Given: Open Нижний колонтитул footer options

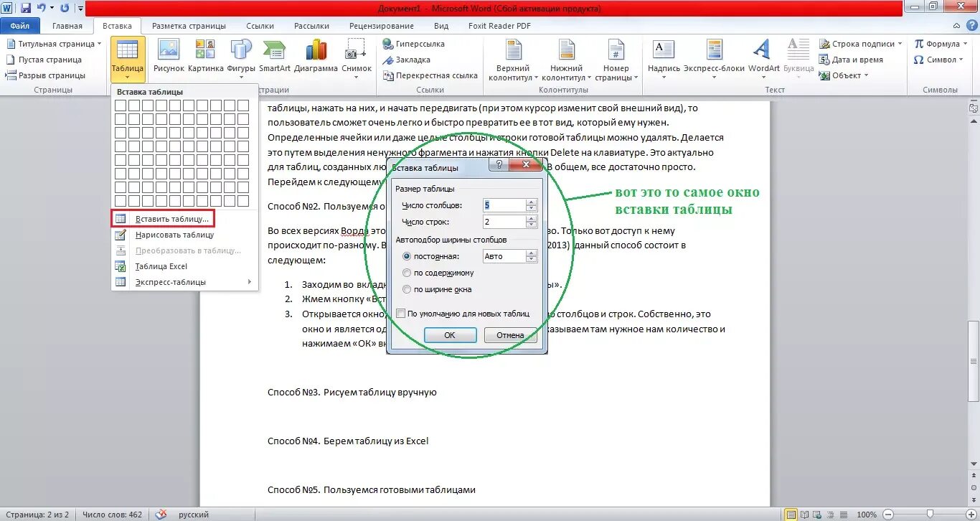Looking at the screenshot, I should [x=566, y=60].
